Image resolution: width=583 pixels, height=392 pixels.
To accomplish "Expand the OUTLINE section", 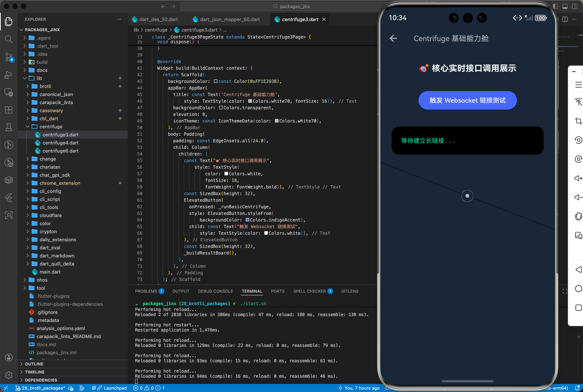I will 34,364.
